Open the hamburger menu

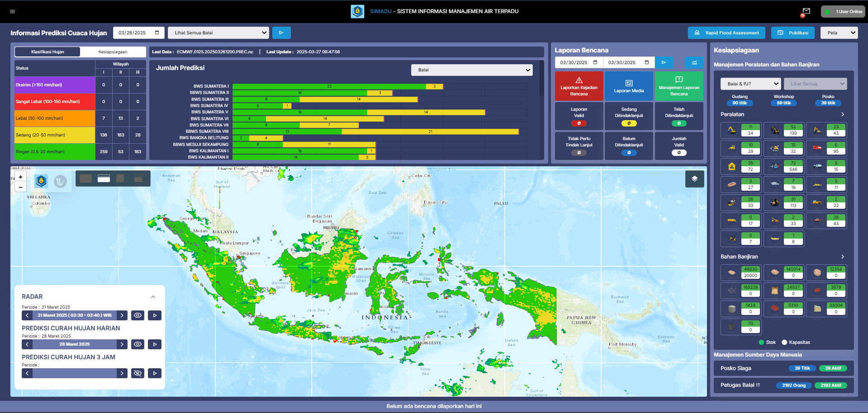tap(12, 11)
